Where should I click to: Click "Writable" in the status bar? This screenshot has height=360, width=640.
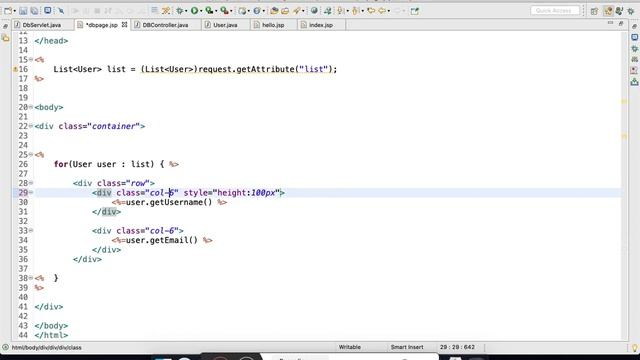[349, 347]
